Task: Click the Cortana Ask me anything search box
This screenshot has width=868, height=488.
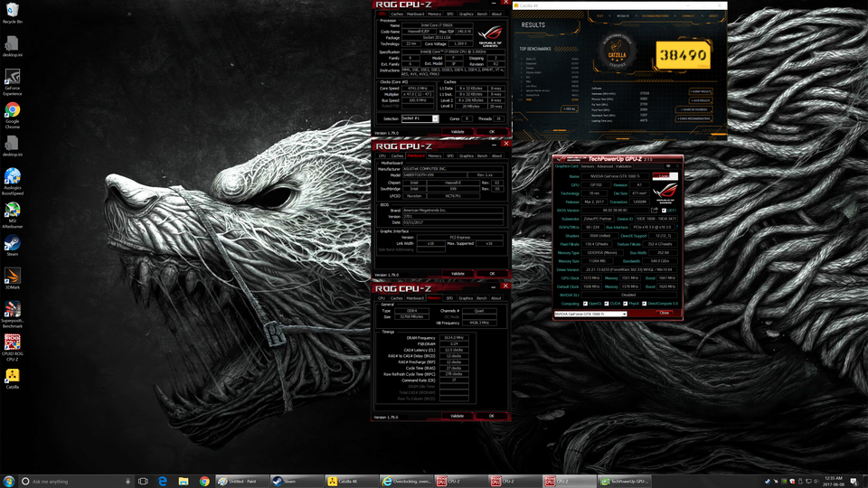Action: (75, 482)
